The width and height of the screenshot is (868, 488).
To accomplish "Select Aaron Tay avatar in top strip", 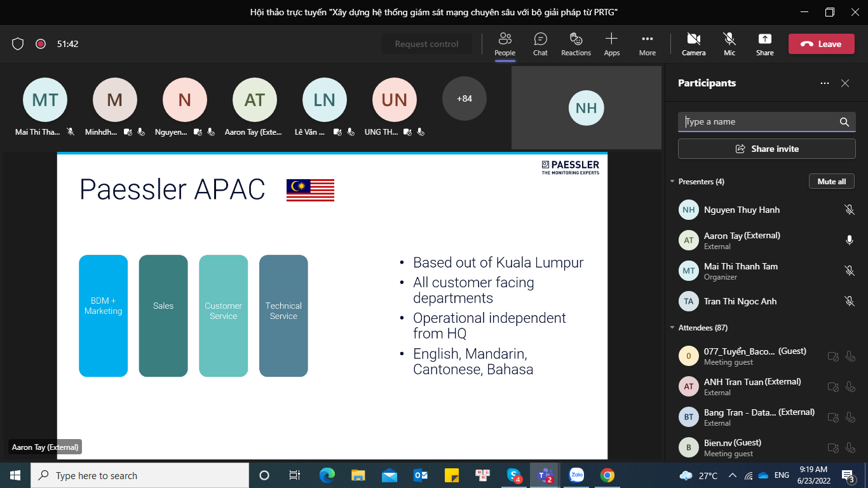I will (254, 100).
